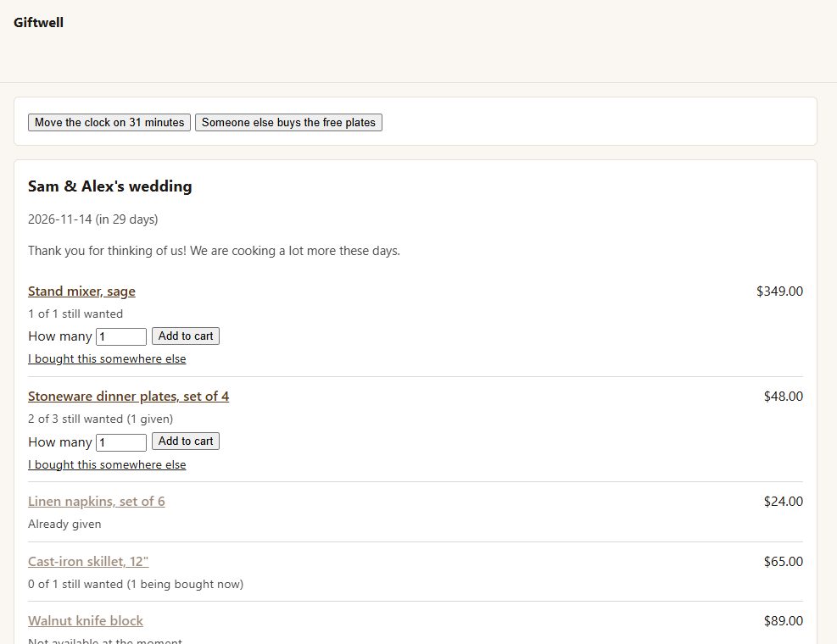Open the Cast-iron skillet, 12" link
The height and width of the screenshot is (644, 837).
coord(88,562)
